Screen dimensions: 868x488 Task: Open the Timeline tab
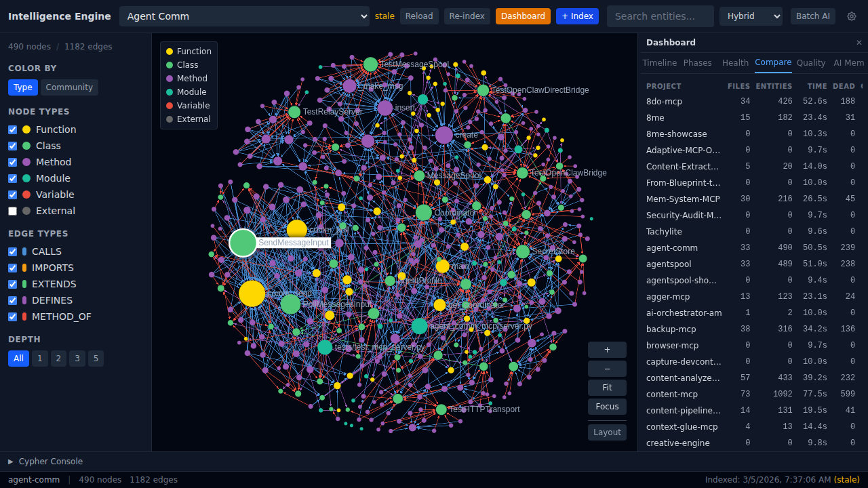coord(659,63)
